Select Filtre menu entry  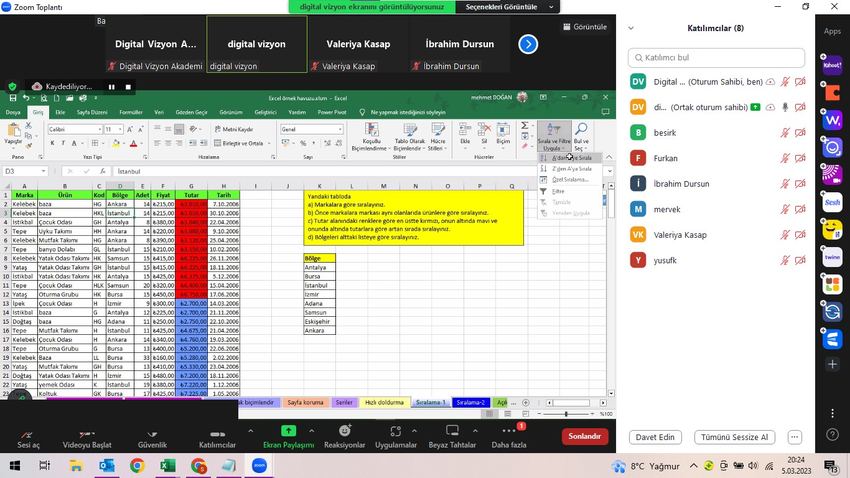(x=569, y=191)
